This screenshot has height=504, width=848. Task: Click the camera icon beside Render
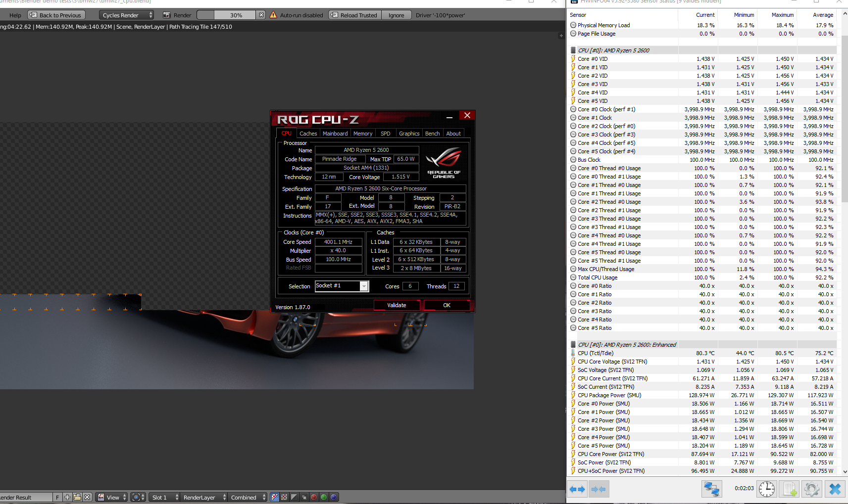click(167, 15)
